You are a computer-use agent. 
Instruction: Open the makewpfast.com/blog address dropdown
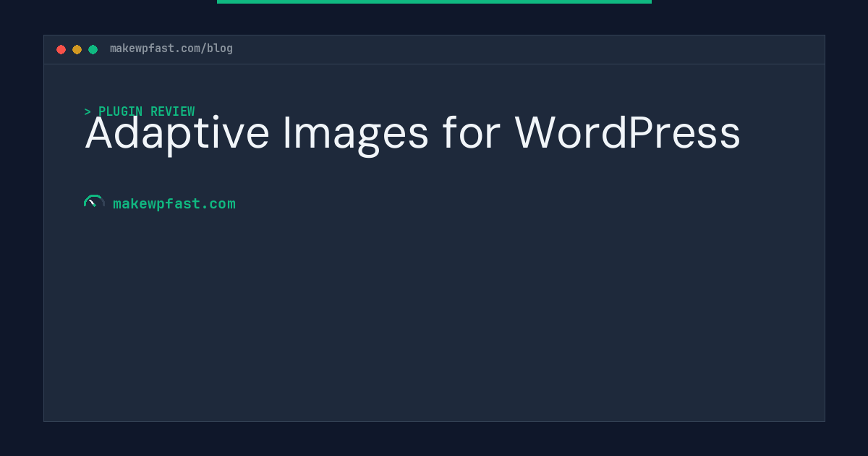[171, 48]
